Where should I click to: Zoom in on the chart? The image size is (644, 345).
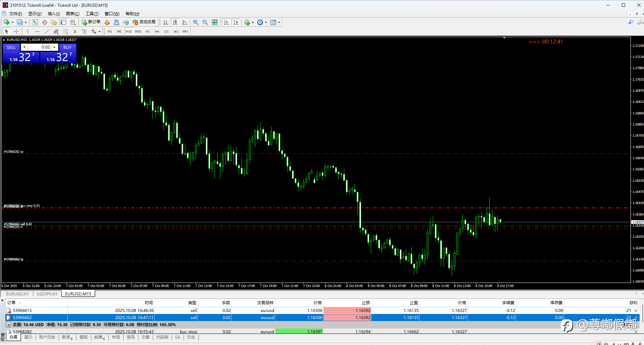[x=195, y=22]
